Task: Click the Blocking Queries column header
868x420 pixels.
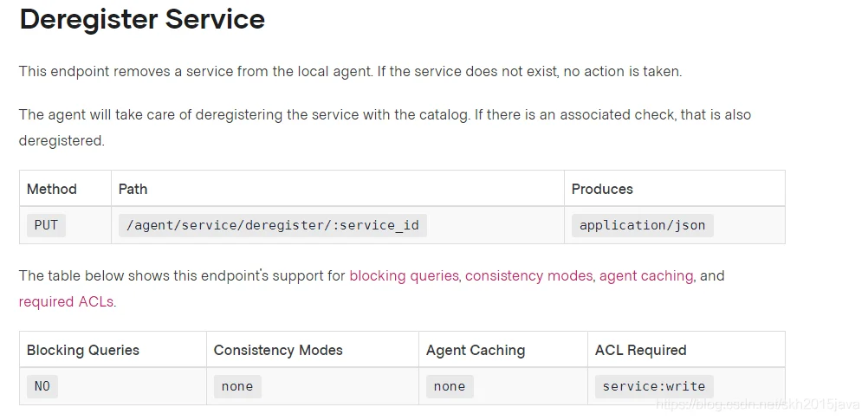Action: click(x=83, y=350)
